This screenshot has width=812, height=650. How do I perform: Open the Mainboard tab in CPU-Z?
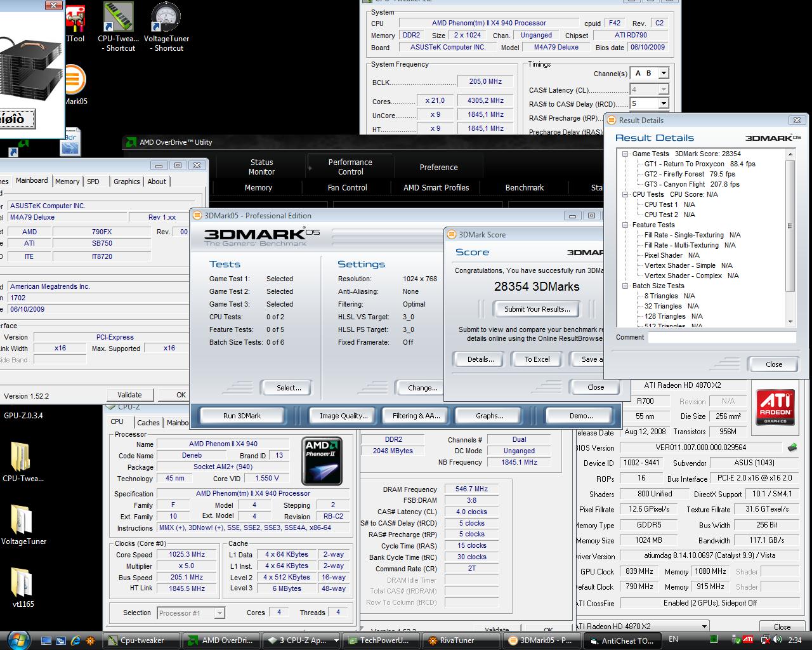coord(32,181)
